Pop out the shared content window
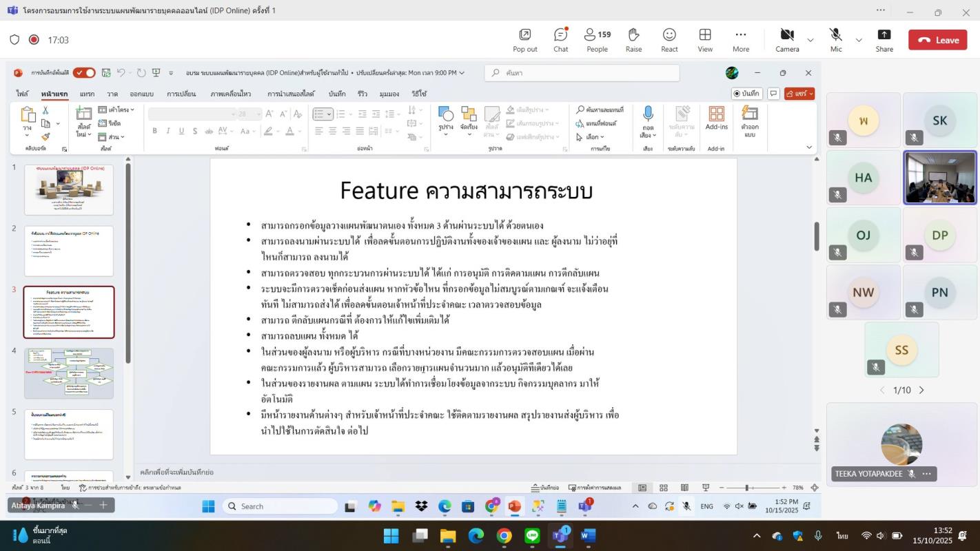The image size is (980, 551). tap(524, 39)
